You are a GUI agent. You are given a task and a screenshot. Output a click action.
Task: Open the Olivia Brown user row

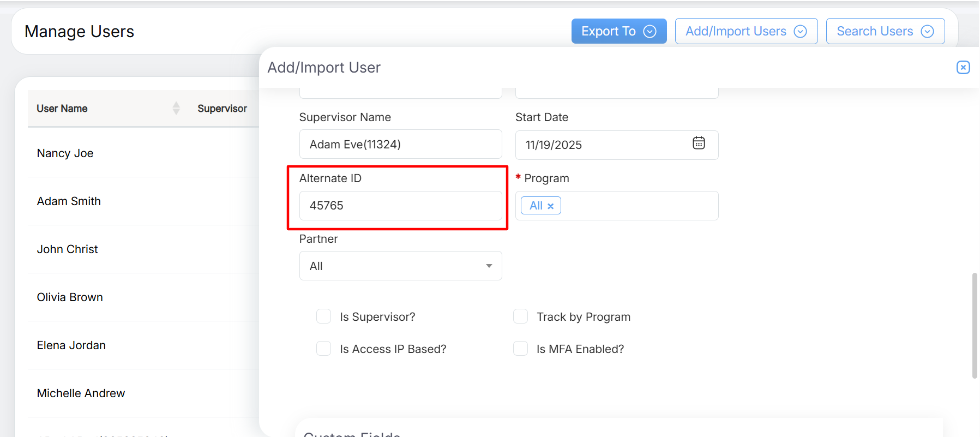click(70, 297)
